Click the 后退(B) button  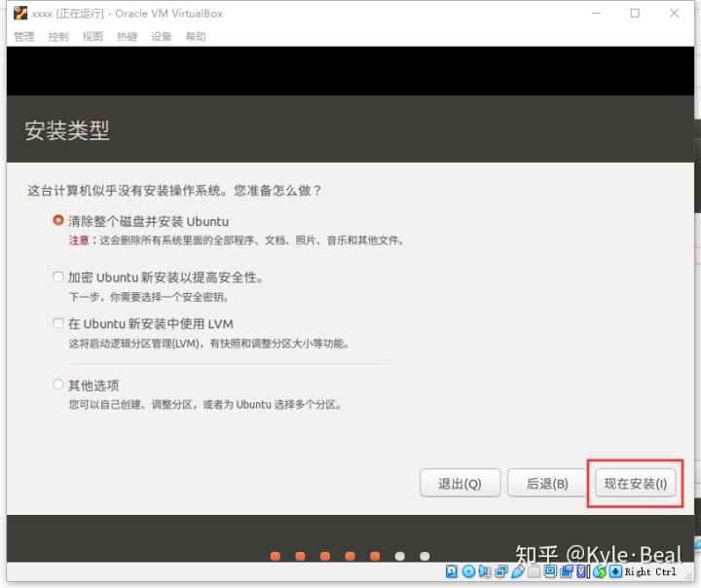[547, 484]
